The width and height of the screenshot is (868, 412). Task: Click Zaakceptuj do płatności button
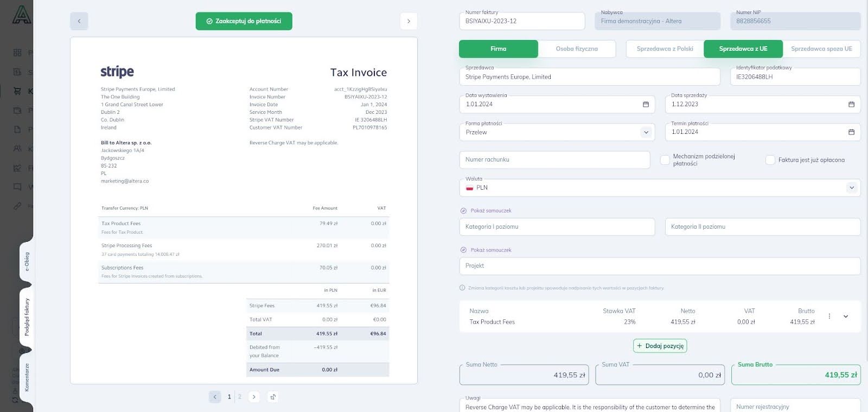click(244, 21)
